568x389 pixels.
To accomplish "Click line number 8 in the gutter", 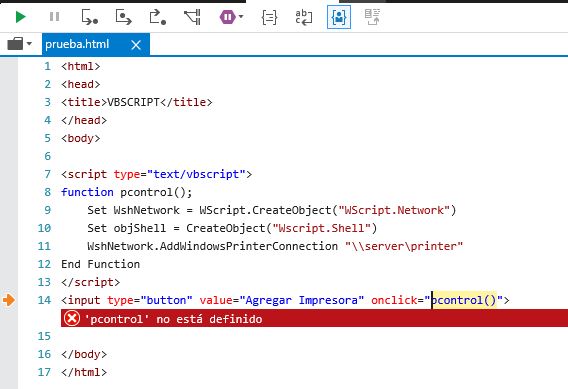I will coord(47,192).
